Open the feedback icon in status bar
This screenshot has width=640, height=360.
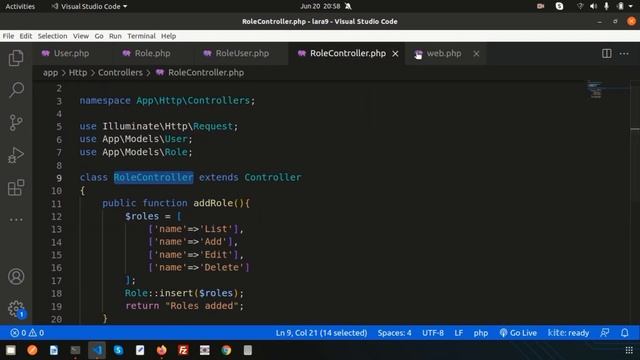[x=604, y=333]
